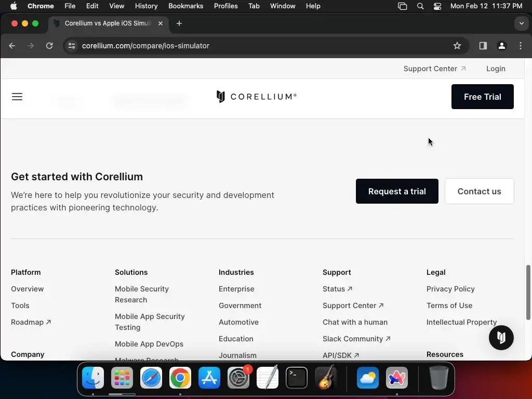Open the Mobile Security Research link
Screen dimensions: 532x399
pos(142,295)
